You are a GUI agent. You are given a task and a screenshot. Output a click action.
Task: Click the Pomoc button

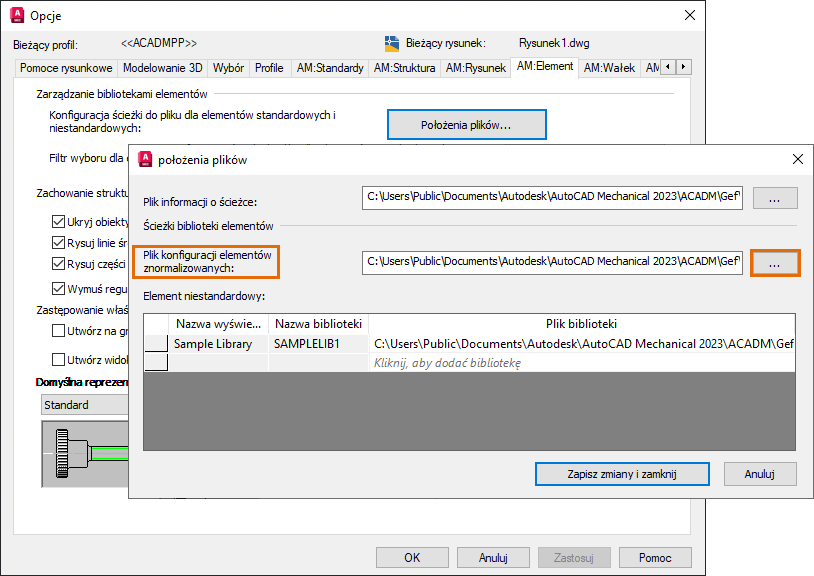pos(655,558)
